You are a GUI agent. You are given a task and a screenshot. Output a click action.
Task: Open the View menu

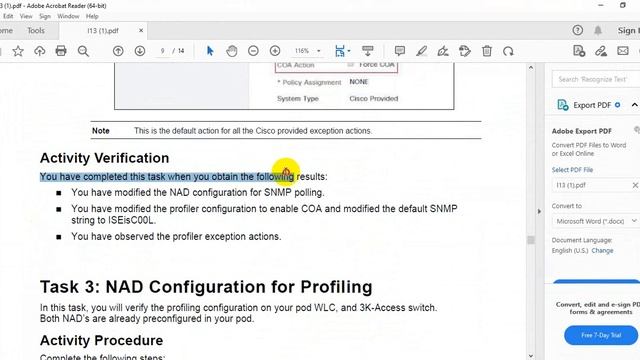pyautogui.click(x=26, y=16)
